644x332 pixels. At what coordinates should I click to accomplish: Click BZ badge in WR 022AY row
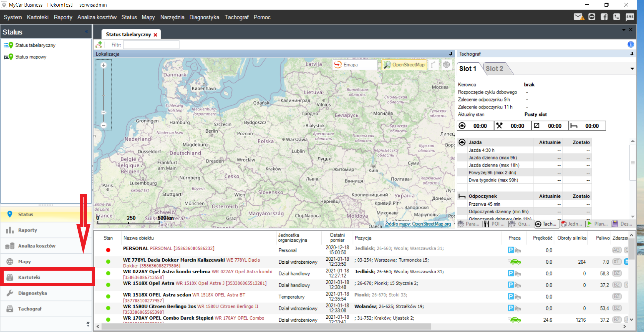click(x=617, y=273)
